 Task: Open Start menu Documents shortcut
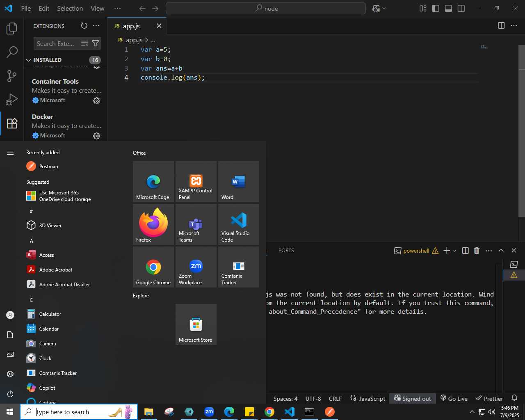tap(10, 335)
